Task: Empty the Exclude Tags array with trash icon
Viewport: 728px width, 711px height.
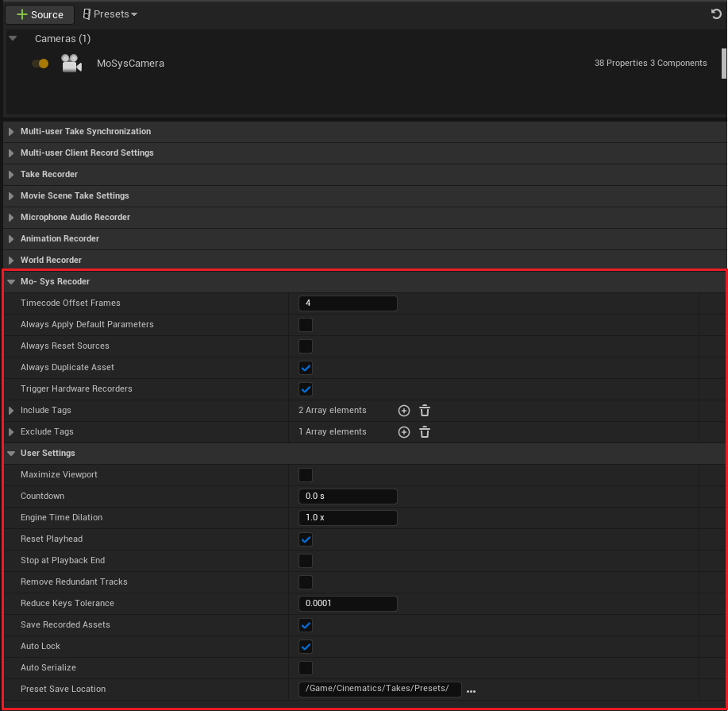Action: tap(425, 432)
